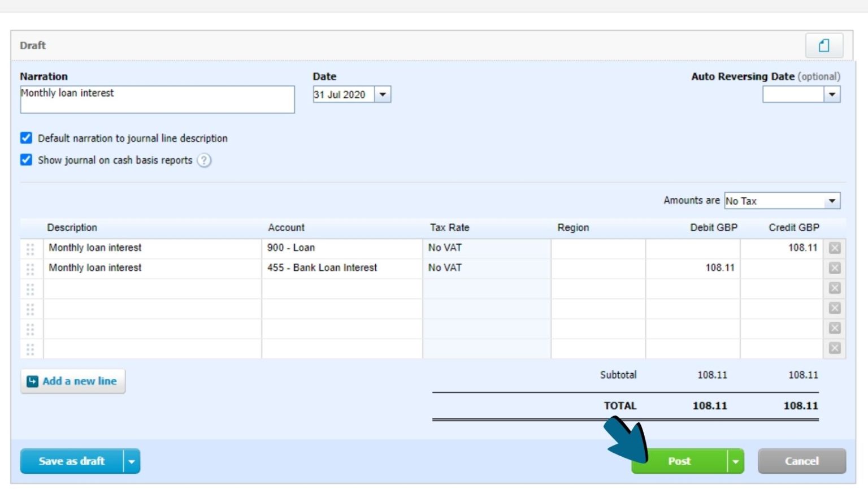The width and height of the screenshot is (868, 489).
Task: Click the Narration text field
Action: 157,99
